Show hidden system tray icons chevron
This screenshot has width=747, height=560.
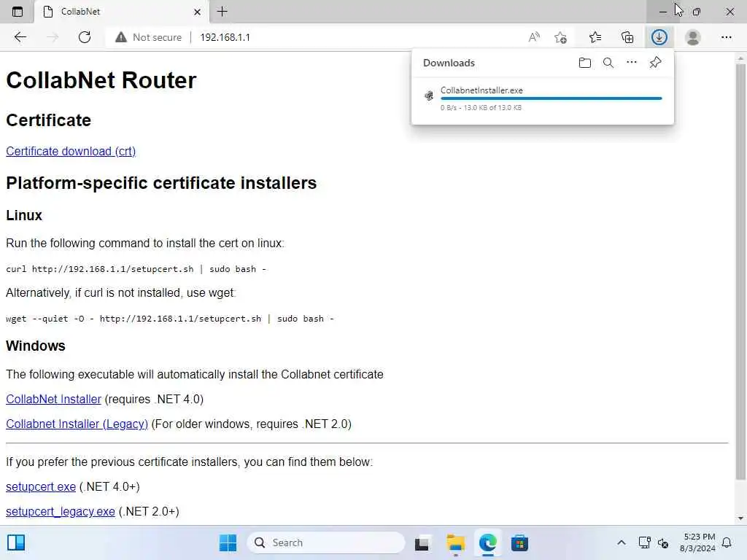[622, 542]
